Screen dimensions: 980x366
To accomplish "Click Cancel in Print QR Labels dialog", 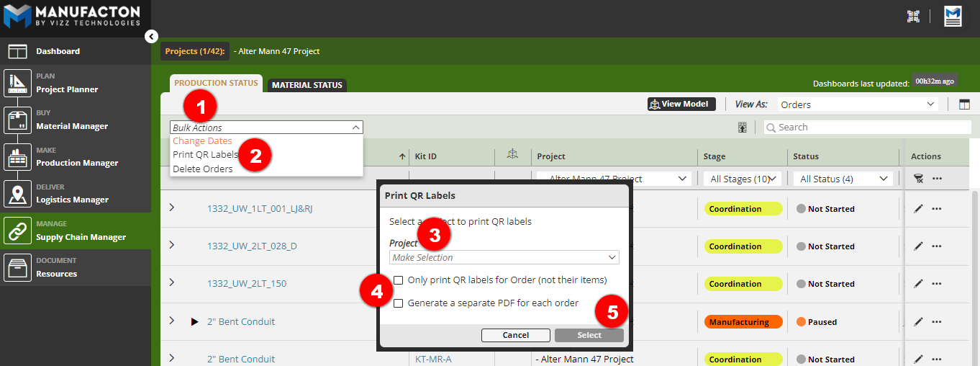I will click(x=515, y=335).
